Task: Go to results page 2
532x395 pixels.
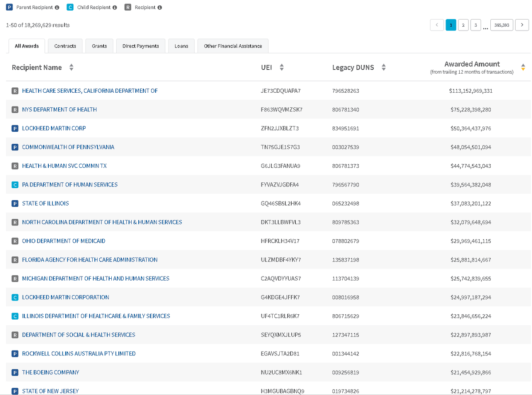Action: (x=463, y=25)
